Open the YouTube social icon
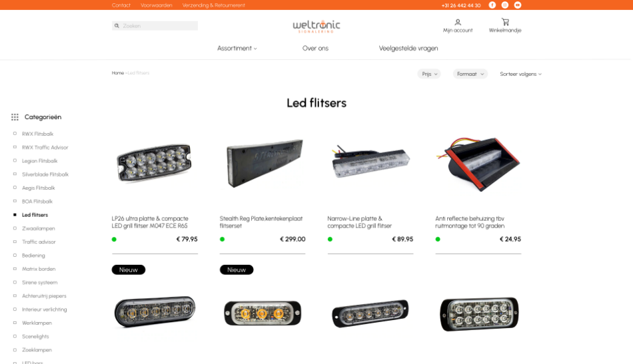The height and width of the screenshot is (364, 633). pos(518,5)
